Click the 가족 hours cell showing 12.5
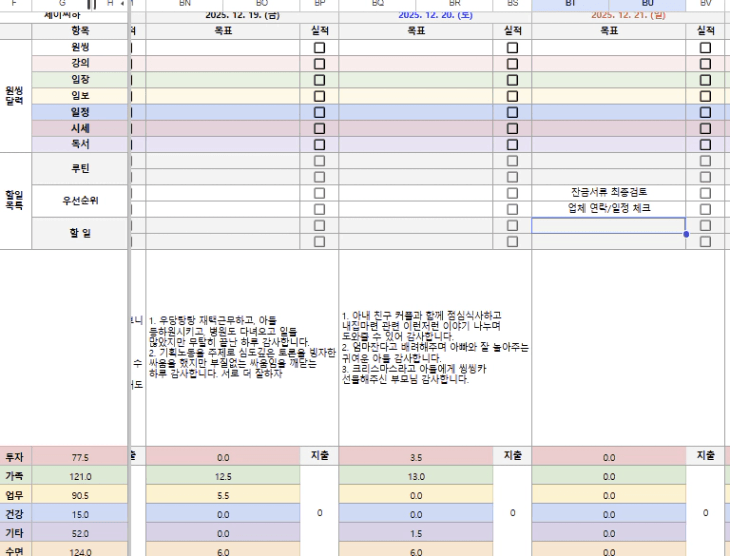 224,476
